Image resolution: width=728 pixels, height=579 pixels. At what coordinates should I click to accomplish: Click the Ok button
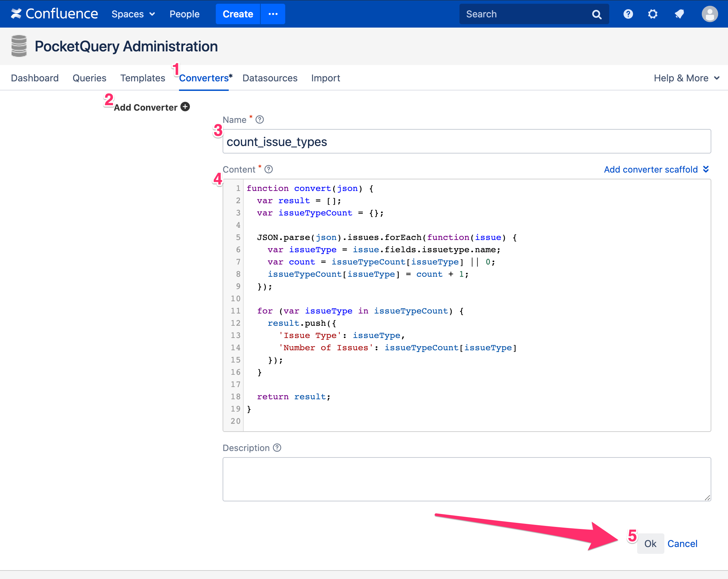pos(650,544)
